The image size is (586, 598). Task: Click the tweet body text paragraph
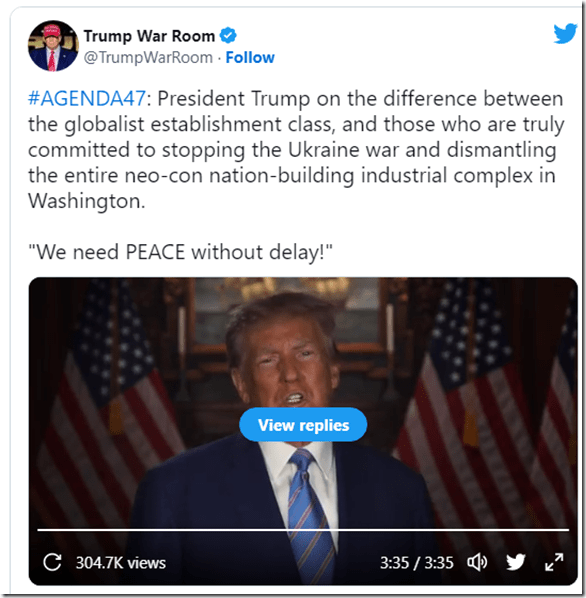[x=296, y=150]
